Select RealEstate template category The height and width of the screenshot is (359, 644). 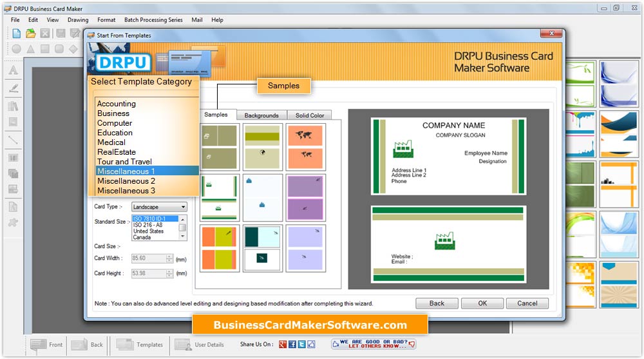(x=117, y=151)
